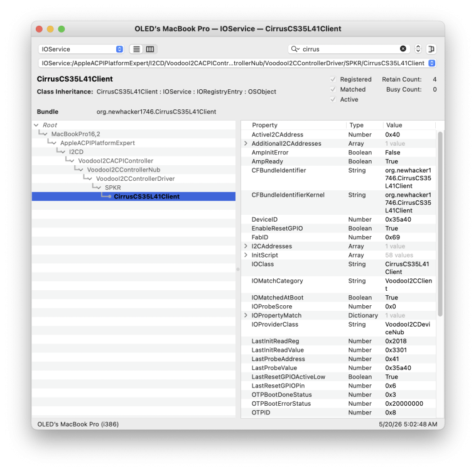Collapse the I2CD tree node

(x=63, y=152)
